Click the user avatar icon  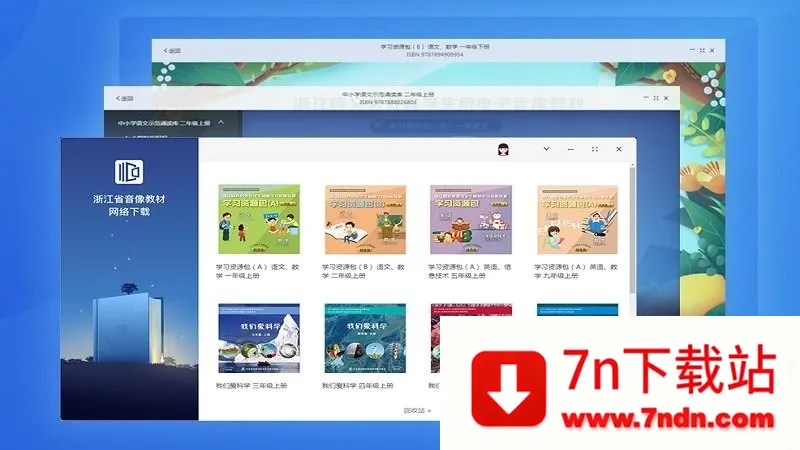point(503,149)
